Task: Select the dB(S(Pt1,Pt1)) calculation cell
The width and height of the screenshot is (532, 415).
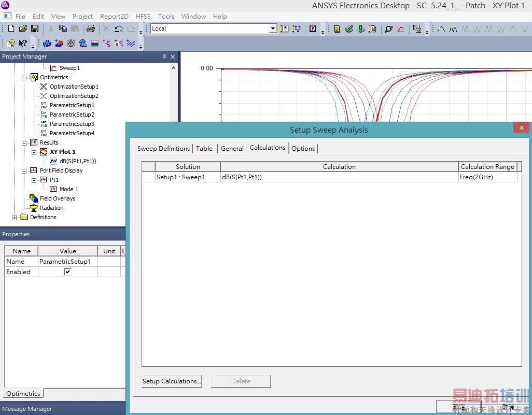Action: (x=339, y=177)
